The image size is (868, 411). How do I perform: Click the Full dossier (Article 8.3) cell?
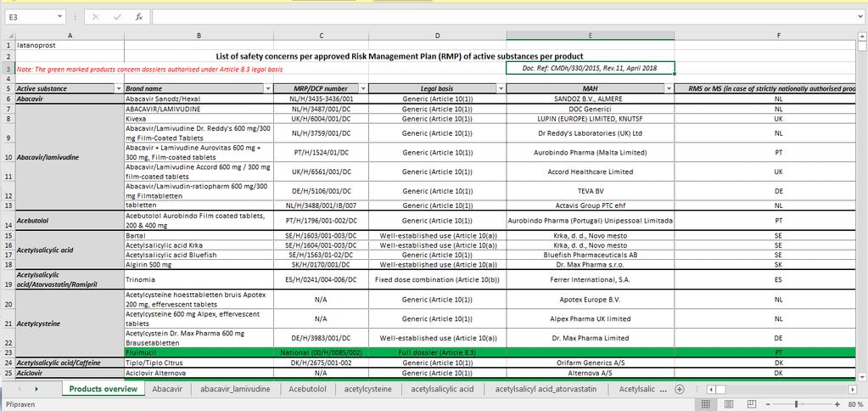coord(437,352)
